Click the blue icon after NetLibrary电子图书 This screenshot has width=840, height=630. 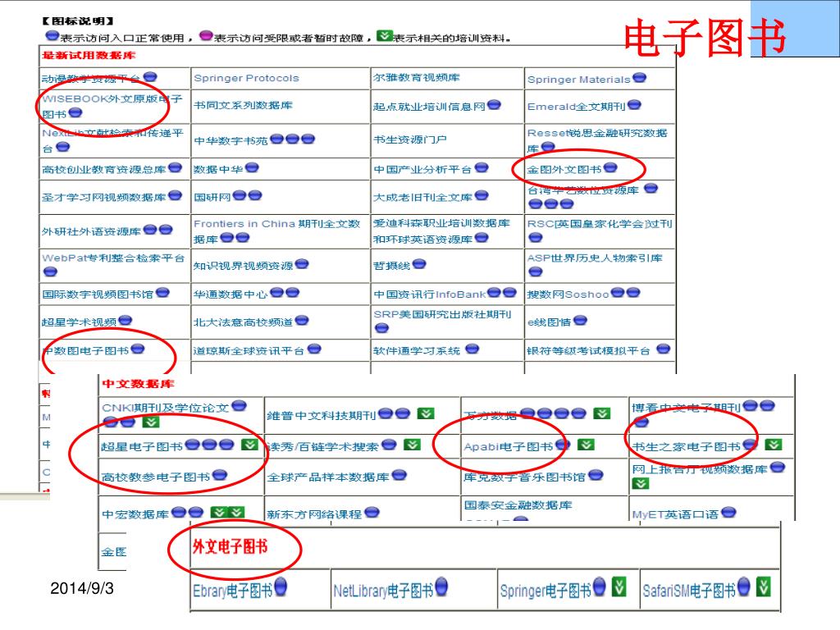tap(441, 587)
